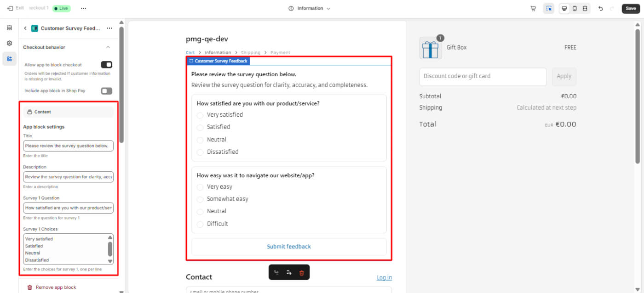Click the red trash icon in floating toolbar
Image resolution: width=644 pixels, height=293 pixels.
302,273
